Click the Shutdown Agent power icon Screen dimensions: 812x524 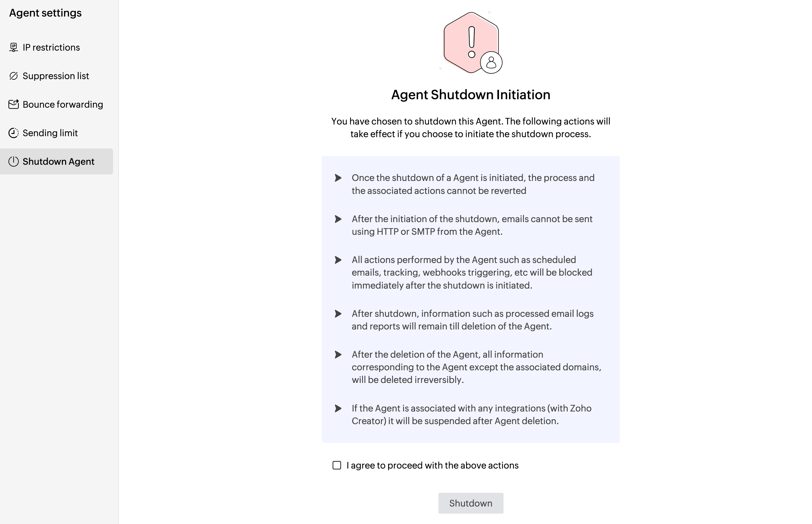coord(13,161)
